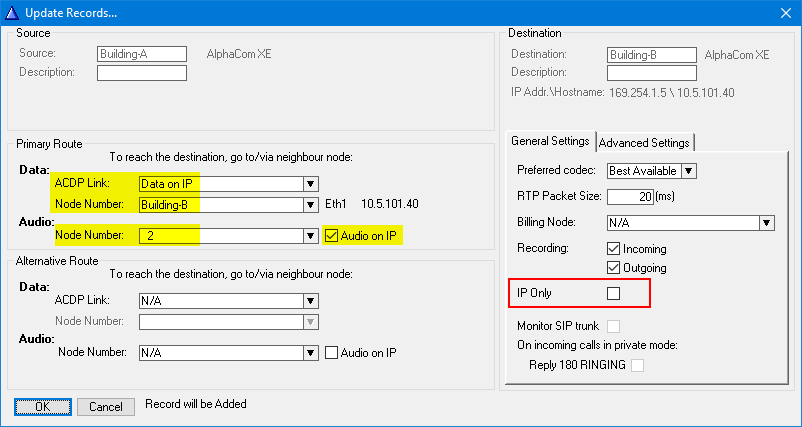Enable Audio on IP in Alternative Route
Screen dimensions: 802x427
(x=333, y=352)
